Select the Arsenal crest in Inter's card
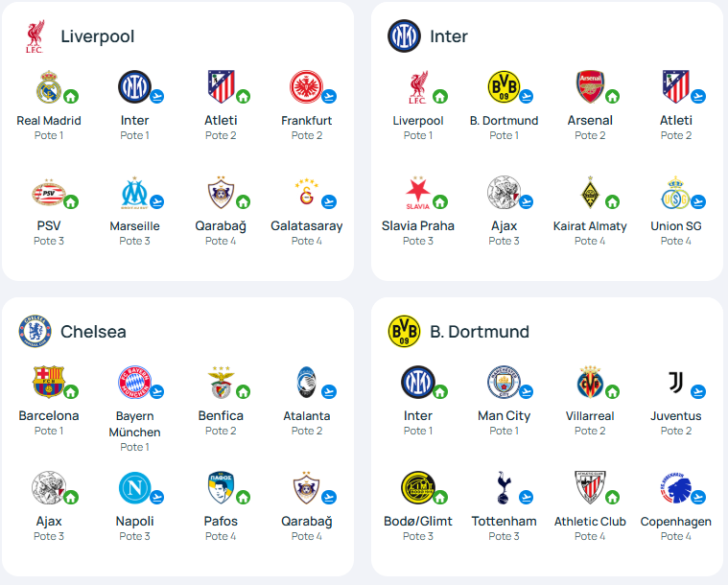 [x=590, y=87]
